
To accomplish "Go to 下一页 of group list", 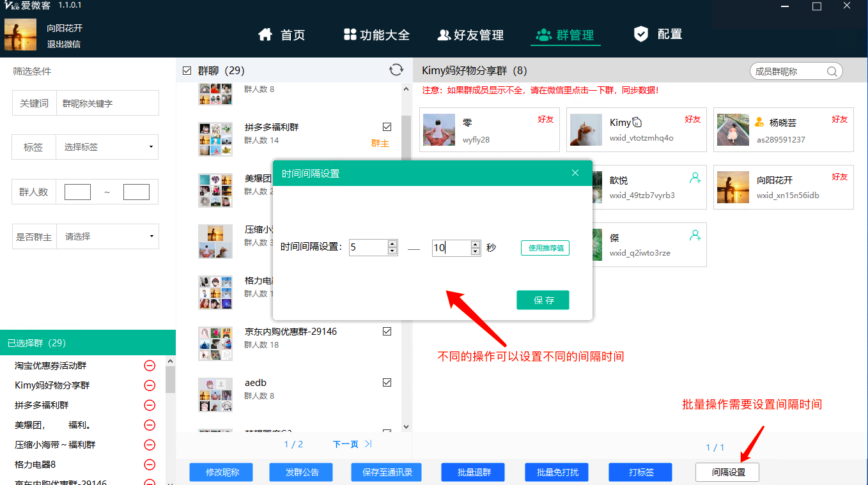I will click(345, 444).
